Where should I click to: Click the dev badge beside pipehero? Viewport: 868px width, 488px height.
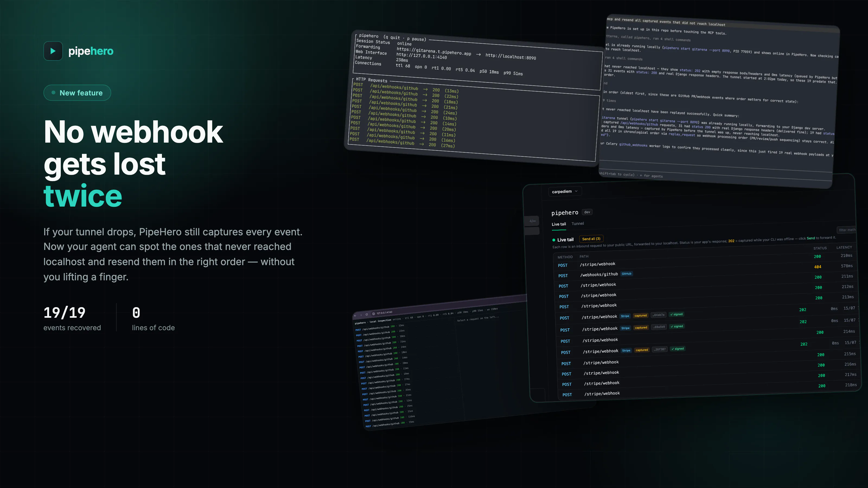(587, 212)
